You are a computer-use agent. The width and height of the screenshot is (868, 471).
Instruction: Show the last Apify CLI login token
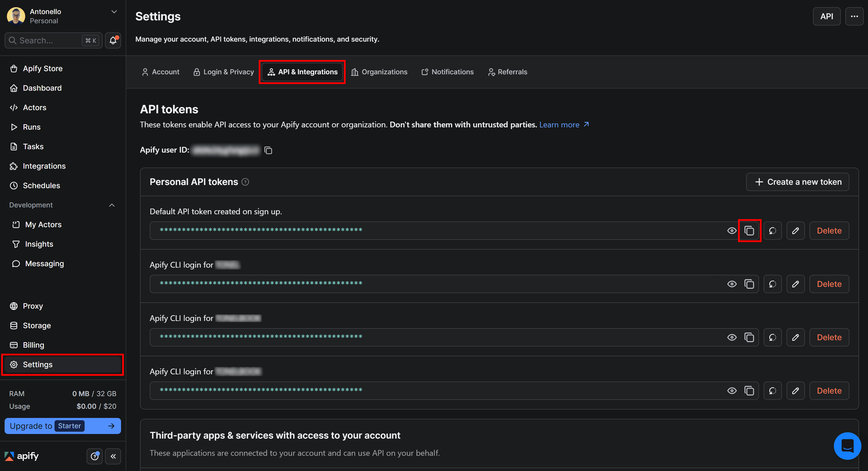[x=732, y=391]
